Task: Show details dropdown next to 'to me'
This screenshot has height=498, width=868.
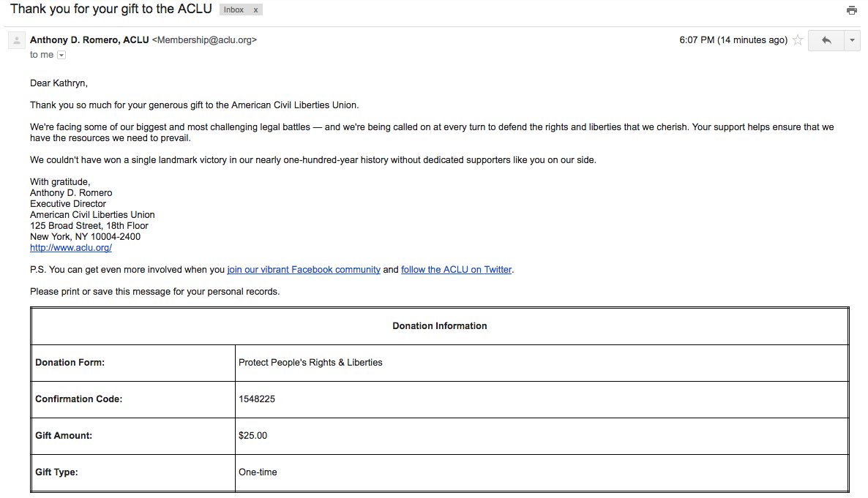Action: [61, 55]
